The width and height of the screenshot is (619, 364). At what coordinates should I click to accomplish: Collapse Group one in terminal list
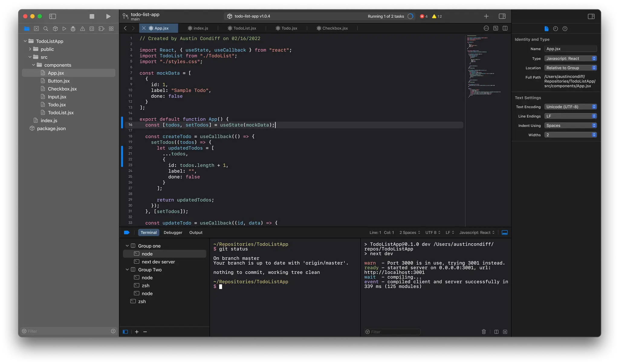(x=127, y=246)
